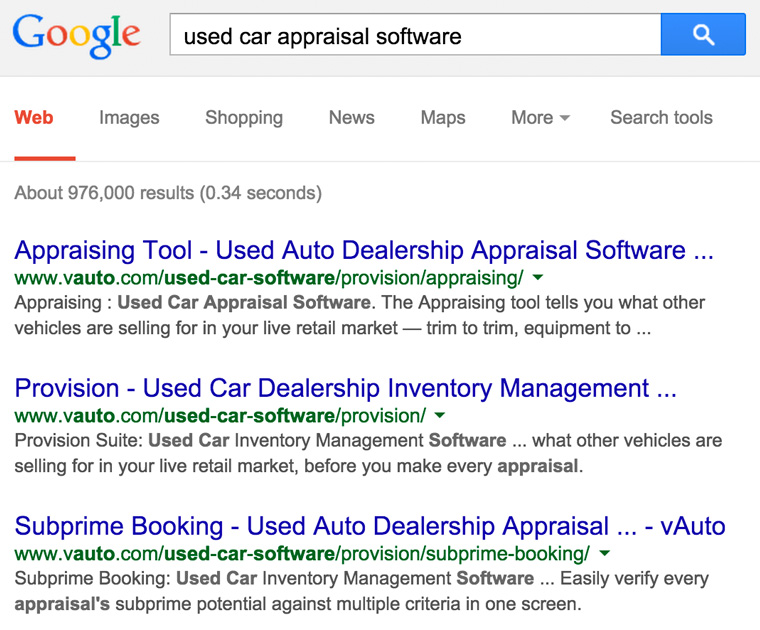Open Search tools options

(x=661, y=117)
